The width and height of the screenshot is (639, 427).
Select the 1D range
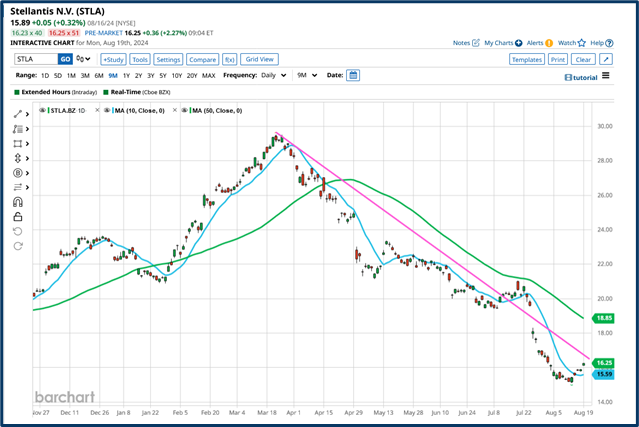[45, 75]
